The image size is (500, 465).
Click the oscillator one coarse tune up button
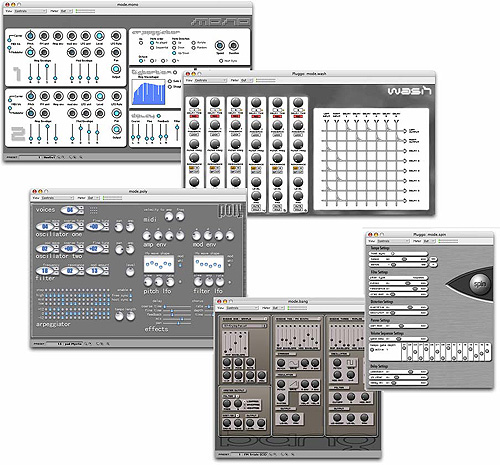click(x=82, y=225)
